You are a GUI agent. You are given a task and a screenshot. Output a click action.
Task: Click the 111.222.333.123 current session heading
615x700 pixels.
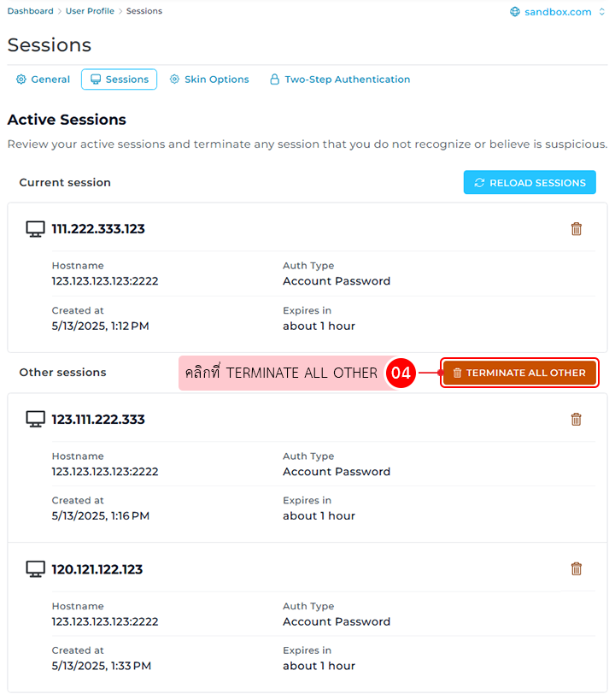pos(98,229)
